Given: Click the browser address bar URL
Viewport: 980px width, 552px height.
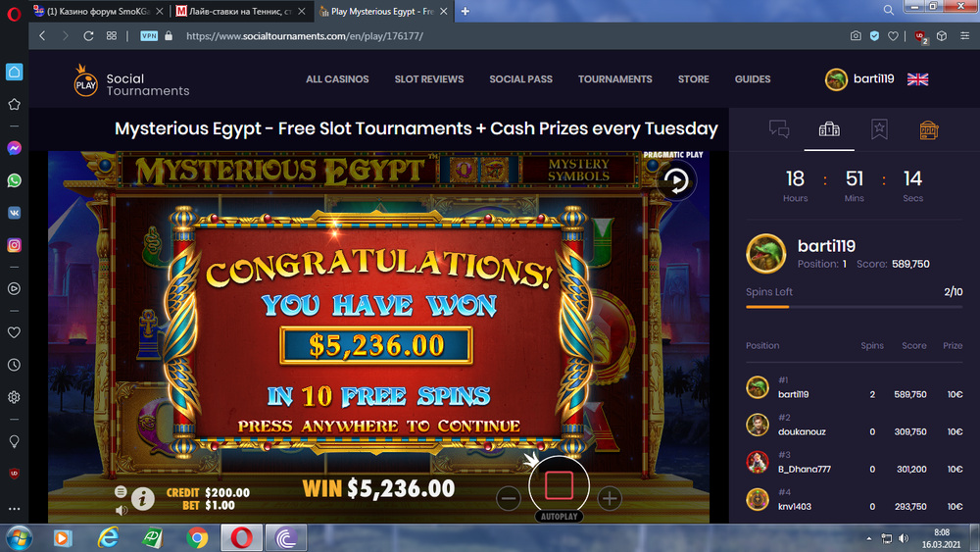Looking at the screenshot, I should click(x=305, y=36).
